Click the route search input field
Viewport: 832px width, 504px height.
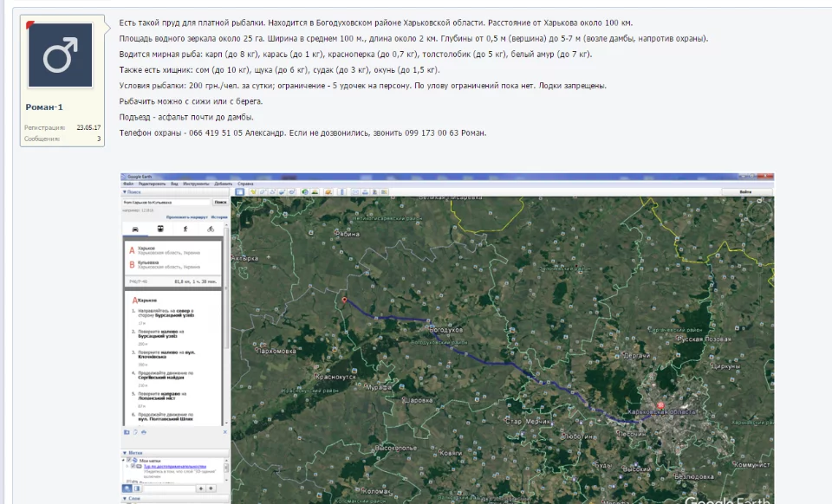[x=166, y=203]
